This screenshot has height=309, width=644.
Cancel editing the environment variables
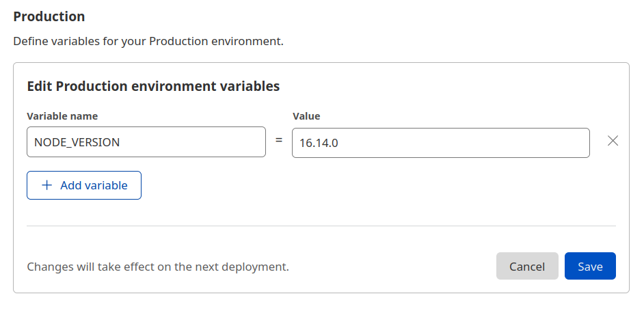pos(527,267)
